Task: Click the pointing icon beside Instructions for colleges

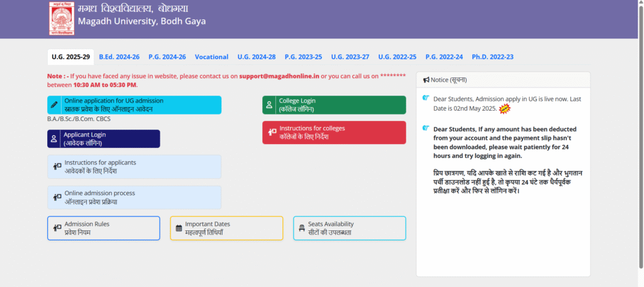Action: click(272, 132)
